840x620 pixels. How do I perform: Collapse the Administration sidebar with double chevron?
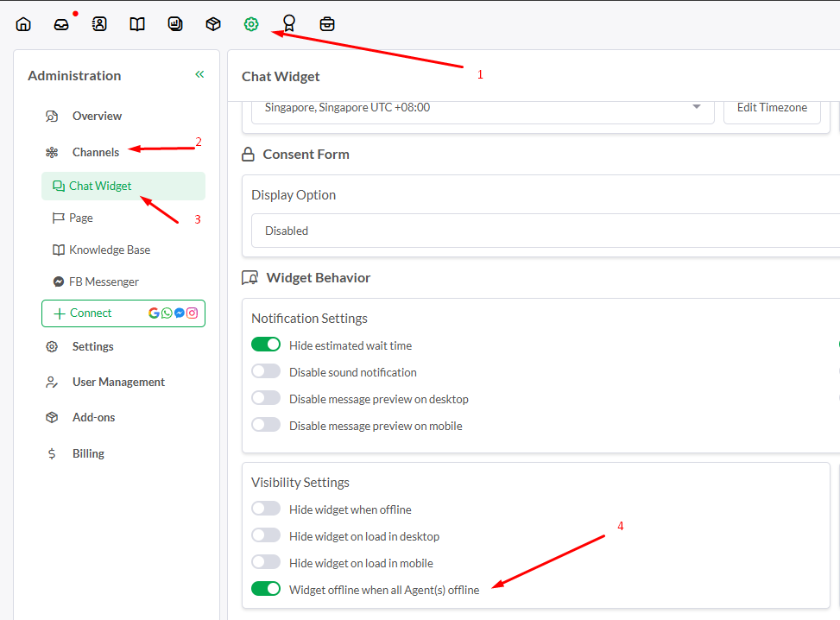pos(199,74)
